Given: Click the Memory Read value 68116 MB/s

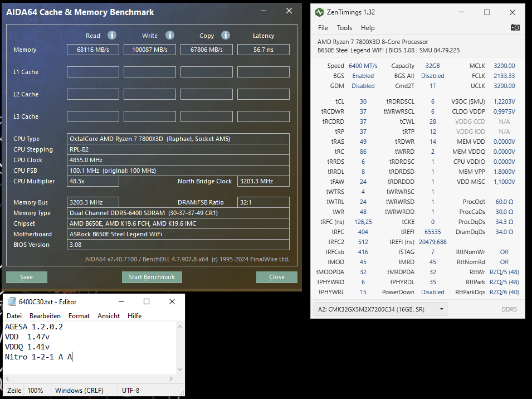Looking at the screenshot, I should tap(93, 50).
